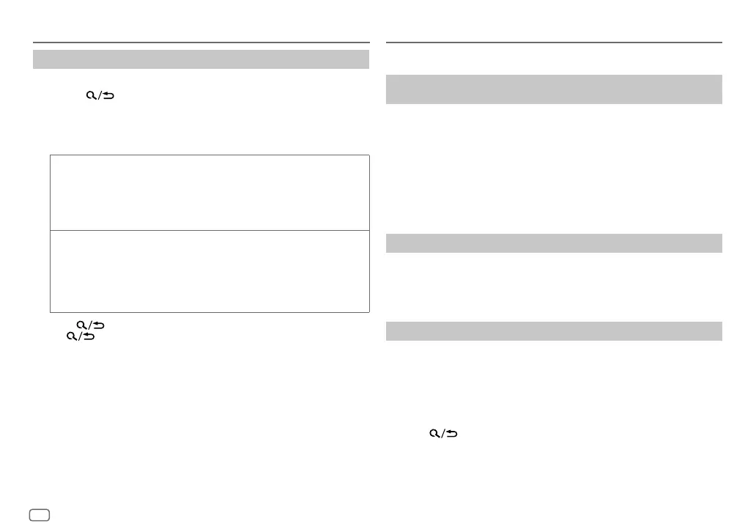Click the return arrow icon in the right column
The width and height of the screenshot is (756, 532).
[x=452, y=434]
